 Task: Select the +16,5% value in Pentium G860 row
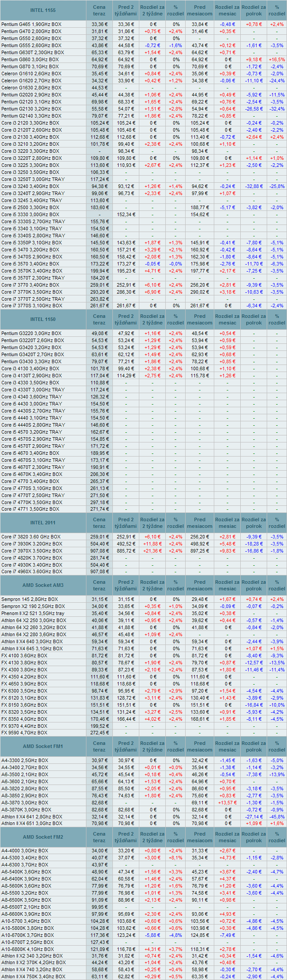(x=277, y=59)
